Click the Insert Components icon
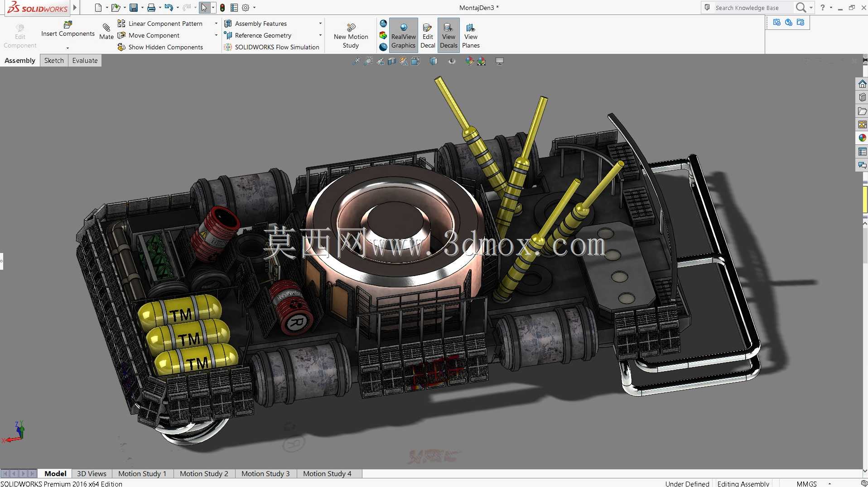The width and height of the screenshot is (868, 487). tap(68, 24)
